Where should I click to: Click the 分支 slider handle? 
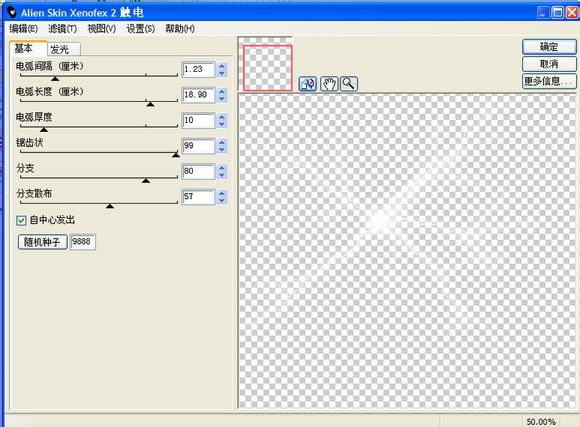[x=146, y=180]
